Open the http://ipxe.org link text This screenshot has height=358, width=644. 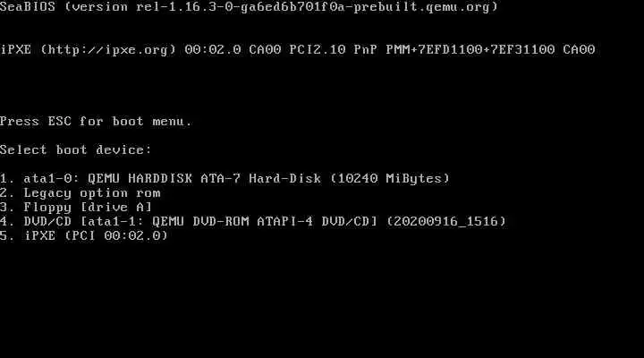[108, 50]
